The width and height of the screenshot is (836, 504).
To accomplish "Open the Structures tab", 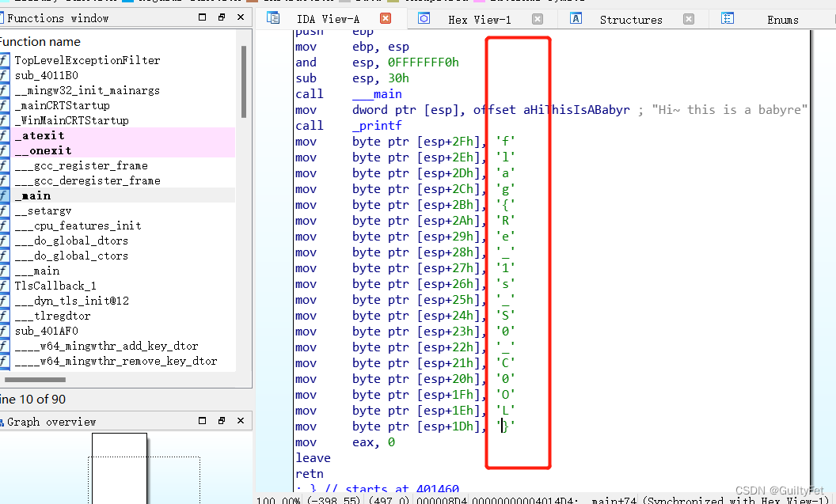I will coord(630,20).
